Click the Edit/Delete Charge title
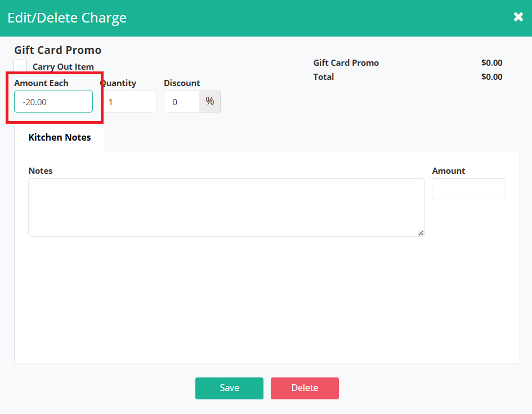532x414 pixels. 67,18
